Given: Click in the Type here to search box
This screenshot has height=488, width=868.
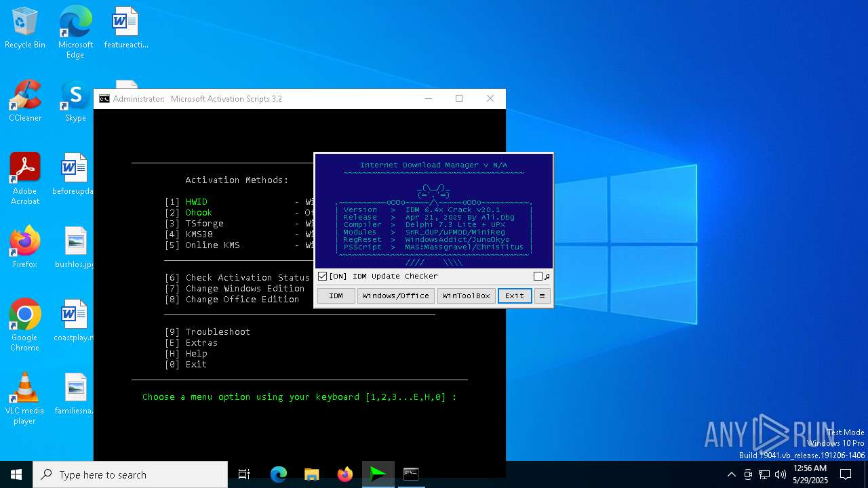Looking at the screenshot, I should [130, 474].
